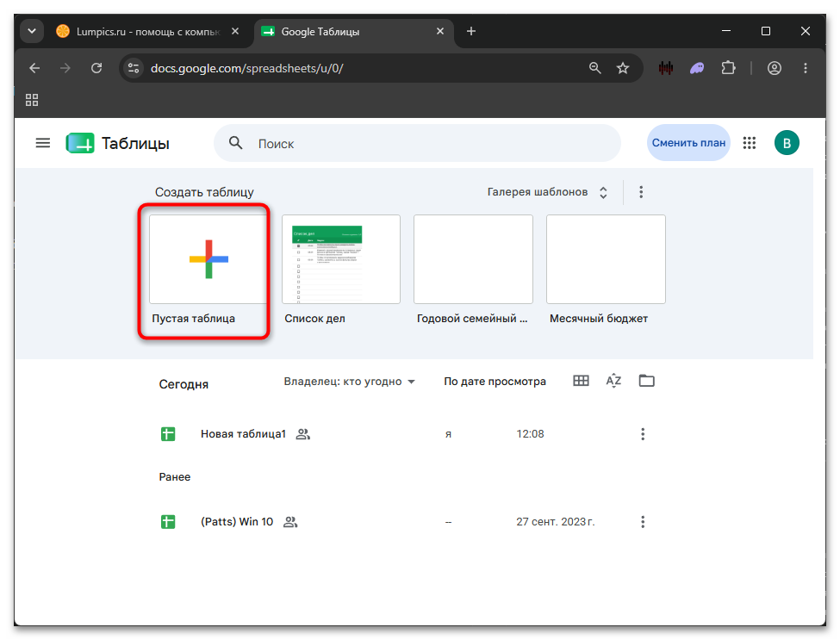Open the Google apps grid
This screenshot has width=840, height=640.
click(x=749, y=143)
